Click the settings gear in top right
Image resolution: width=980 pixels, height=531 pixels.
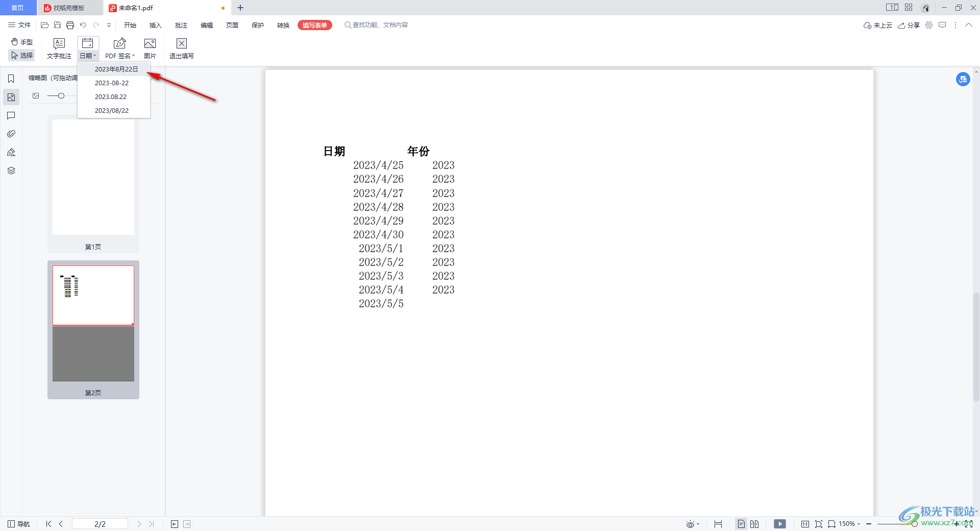tap(929, 25)
